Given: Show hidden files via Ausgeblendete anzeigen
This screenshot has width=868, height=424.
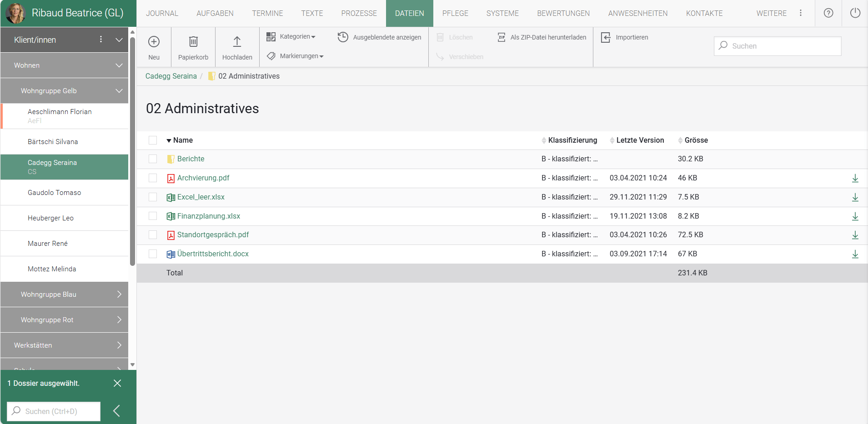Looking at the screenshot, I should click(x=380, y=37).
